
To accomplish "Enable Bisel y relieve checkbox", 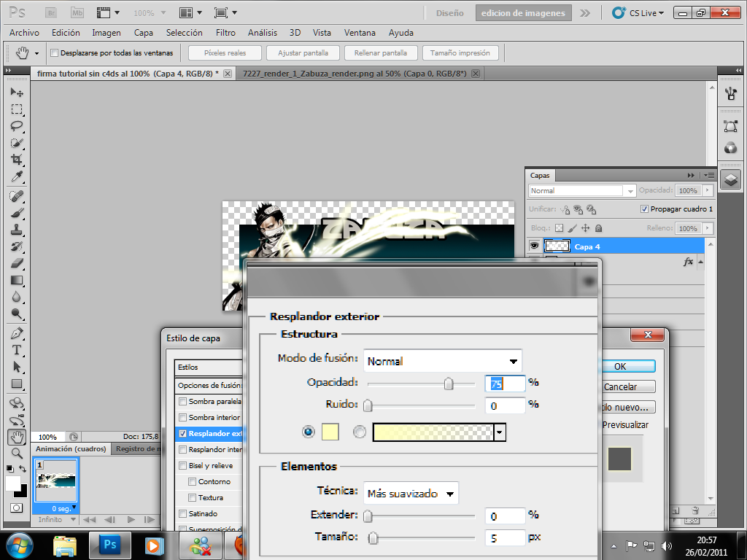I will 182,466.
